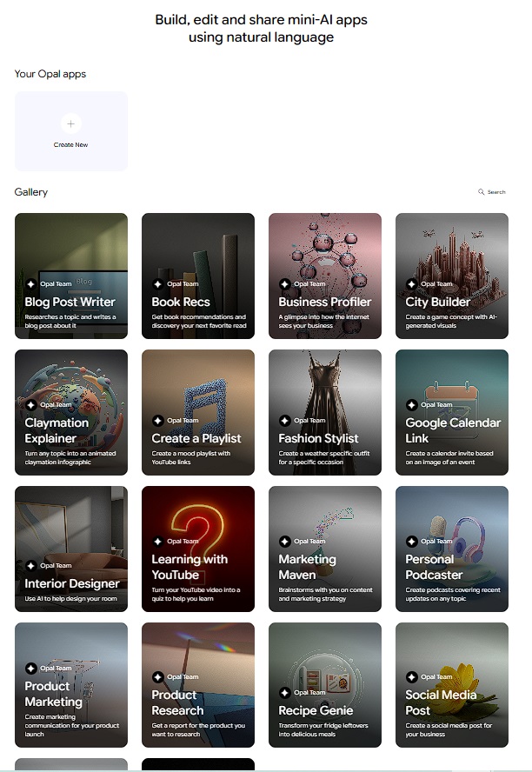Click the Create New label

(70, 145)
